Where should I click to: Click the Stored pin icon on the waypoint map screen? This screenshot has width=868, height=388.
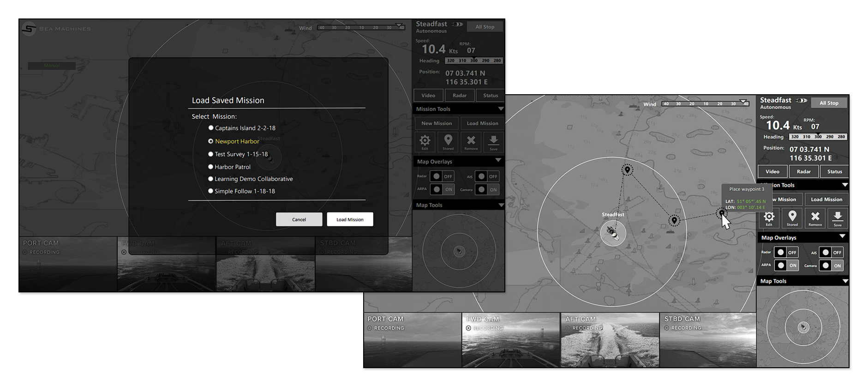pos(792,218)
